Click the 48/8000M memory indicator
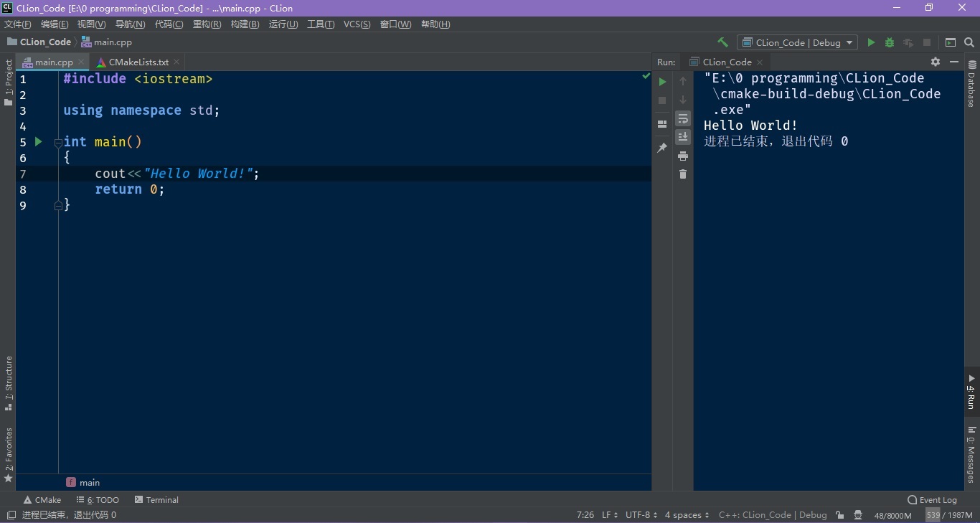Viewport: 980px width, 523px height. click(892, 515)
